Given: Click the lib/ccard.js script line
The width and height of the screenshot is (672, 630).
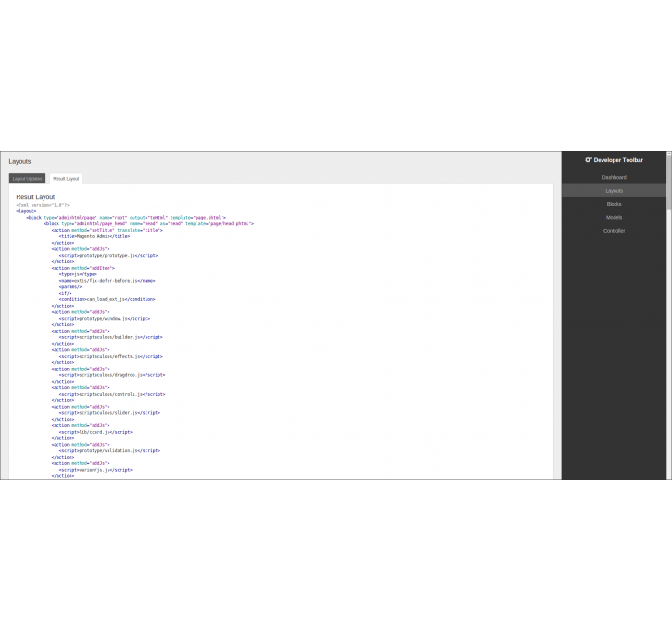Looking at the screenshot, I should coord(95,432).
